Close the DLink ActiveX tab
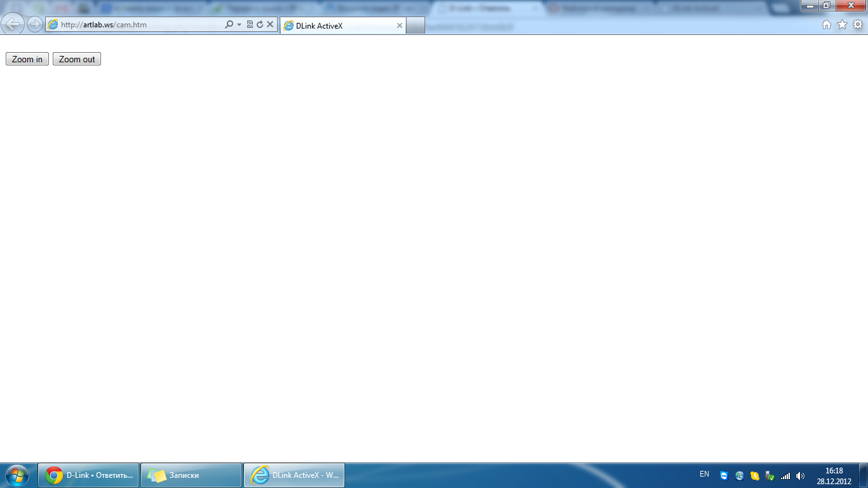This screenshot has width=868, height=488. click(400, 25)
